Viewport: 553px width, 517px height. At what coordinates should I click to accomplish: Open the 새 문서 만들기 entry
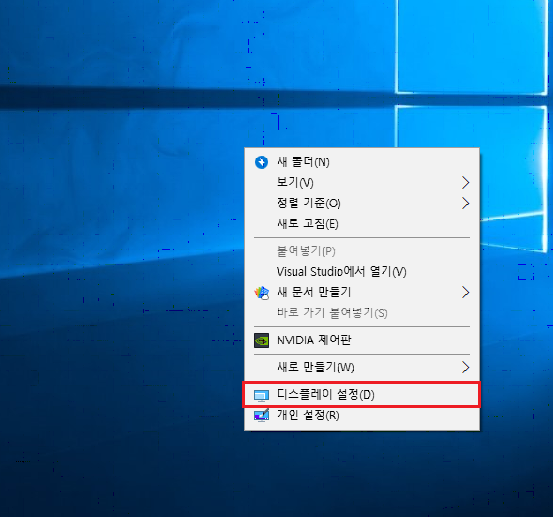362,292
